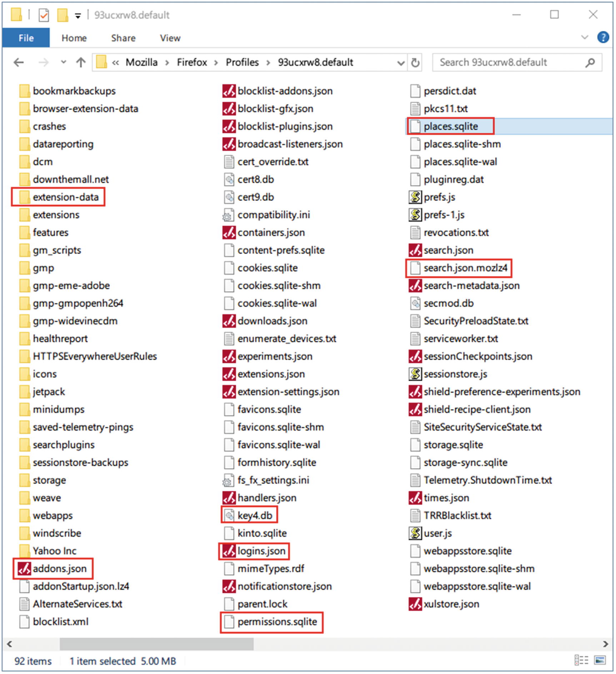The height and width of the screenshot is (674, 616).
Task: Navigate to Mozilla in breadcrumb
Action: coord(141,62)
